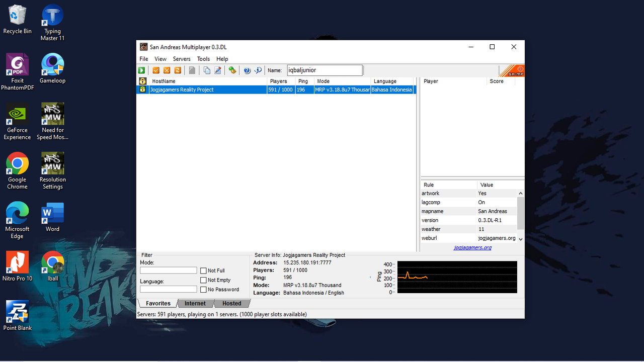Sort by Mode column header
The image size is (644, 362).
point(343,81)
